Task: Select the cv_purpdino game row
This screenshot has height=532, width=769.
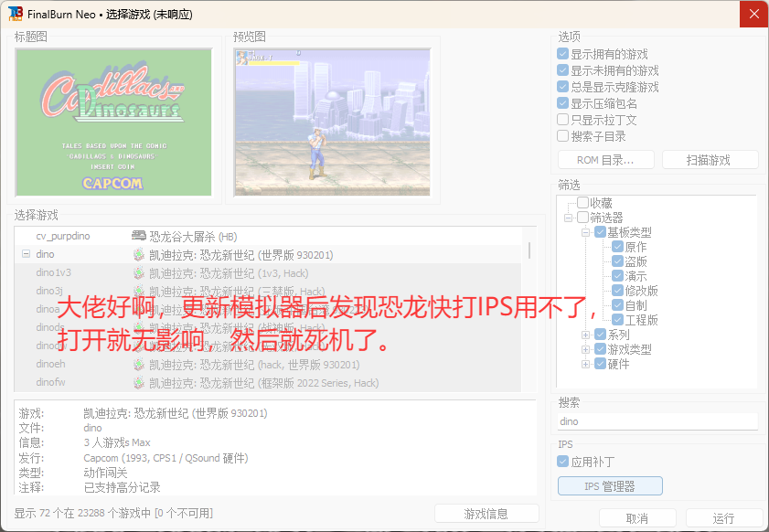Action: pyautogui.click(x=268, y=237)
